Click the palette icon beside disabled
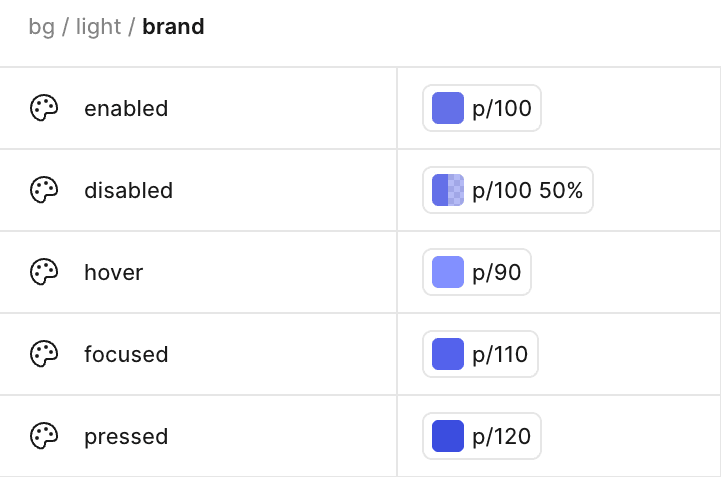The width and height of the screenshot is (721, 477). (44, 190)
